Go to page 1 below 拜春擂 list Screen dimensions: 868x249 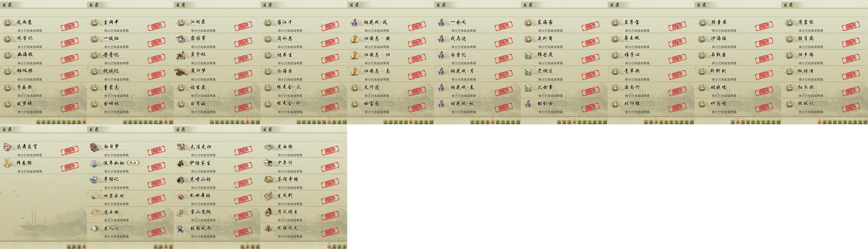click(69, 247)
